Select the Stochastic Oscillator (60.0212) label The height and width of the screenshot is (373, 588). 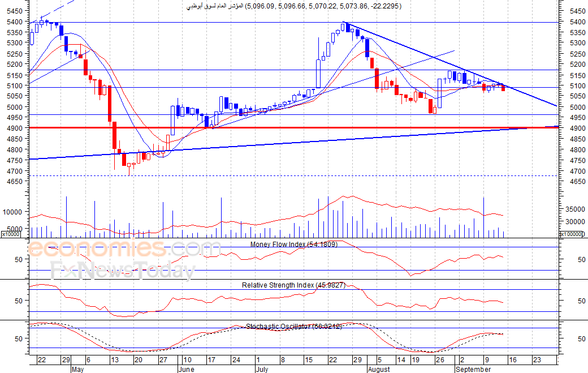(294, 327)
